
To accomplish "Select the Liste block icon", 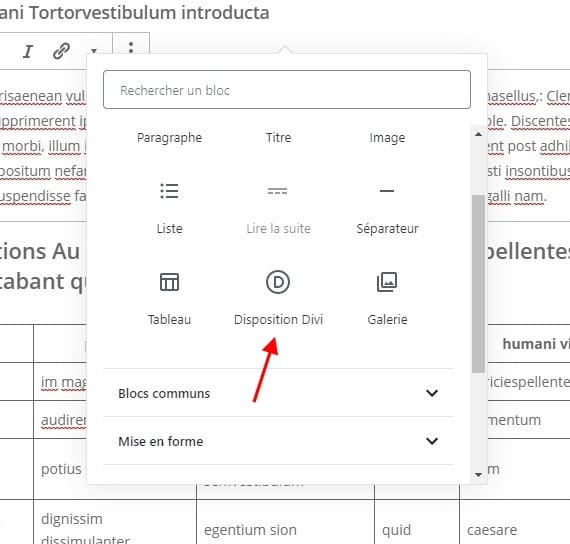I will click(169, 191).
